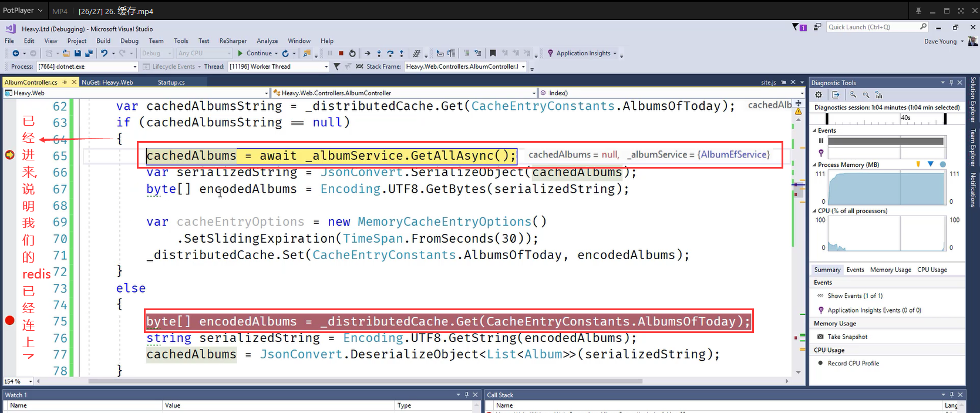The height and width of the screenshot is (413, 980).
Task: Switch to the NuGet: Heavy.Web tab
Action: pyautogui.click(x=107, y=82)
